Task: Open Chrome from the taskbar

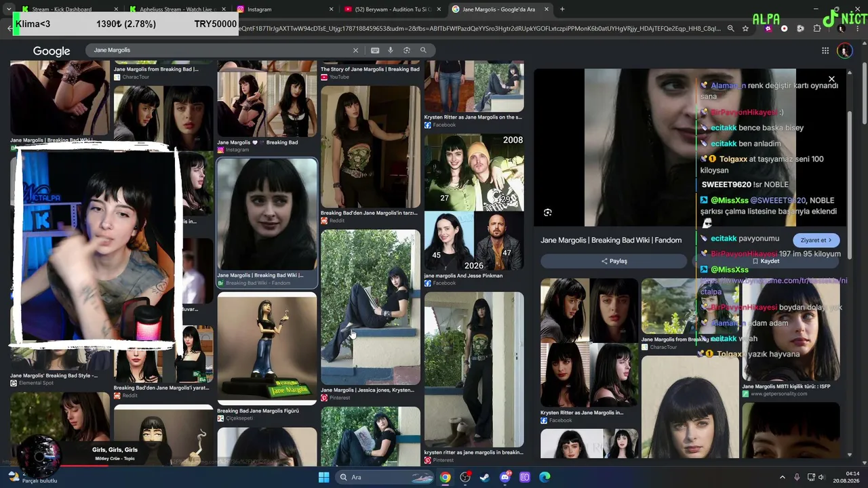Action: pos(445,477)
